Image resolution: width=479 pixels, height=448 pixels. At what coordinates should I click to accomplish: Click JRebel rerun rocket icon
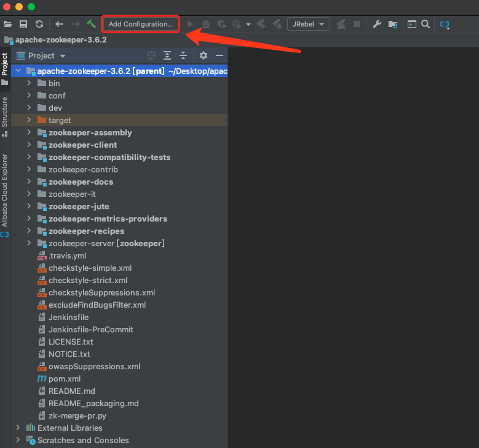point(341,24)
